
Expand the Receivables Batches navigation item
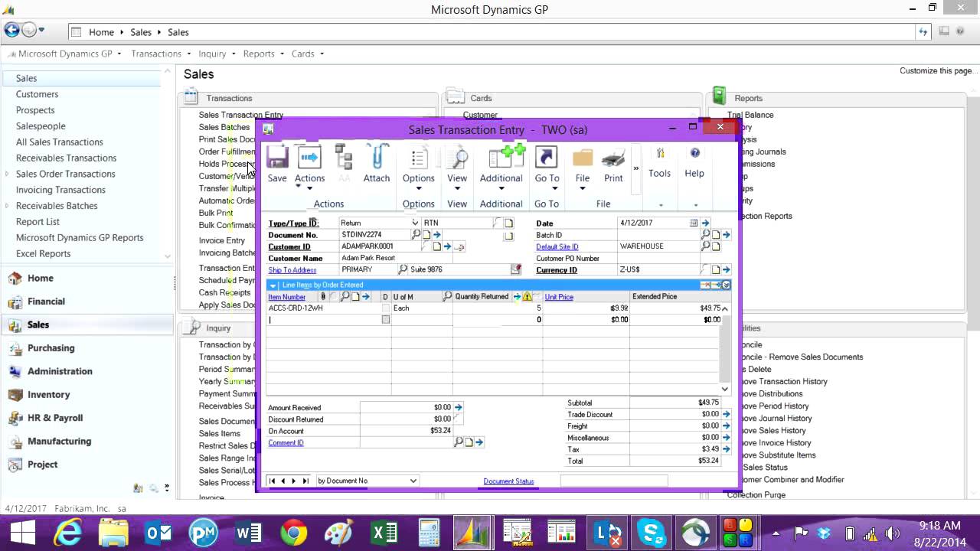point(8,206)
